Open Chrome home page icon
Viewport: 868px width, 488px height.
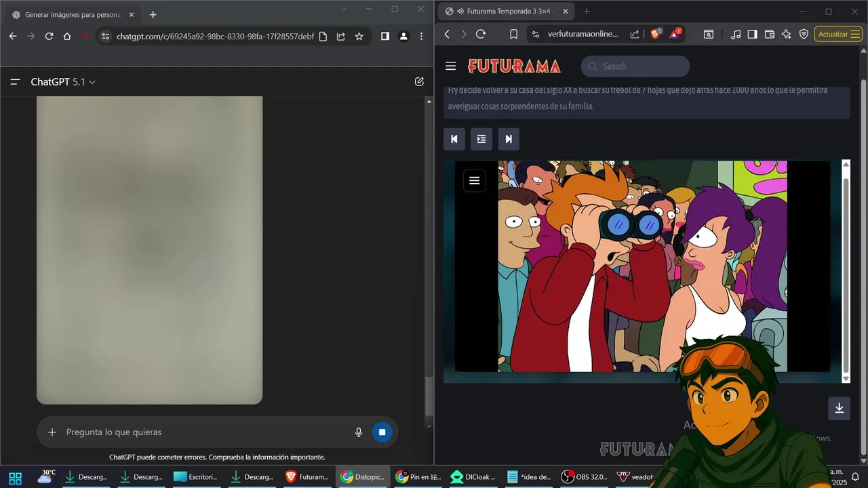[67, 37]
